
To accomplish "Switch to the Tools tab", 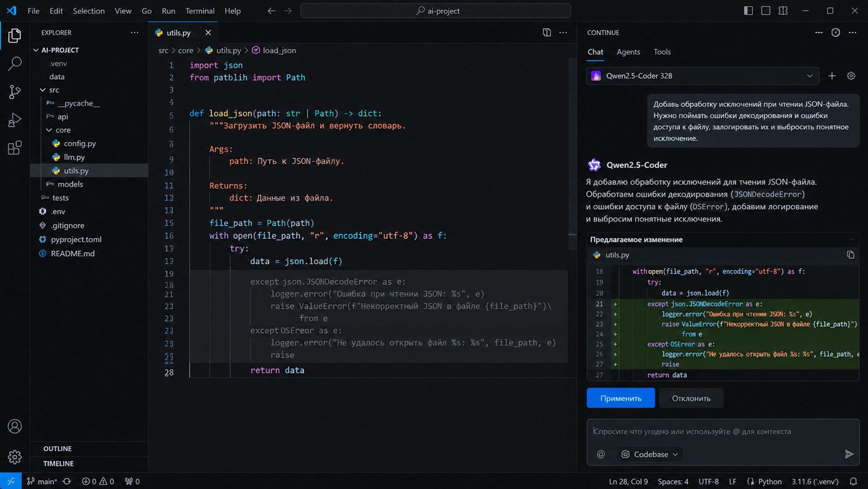I will click(662, 52).
